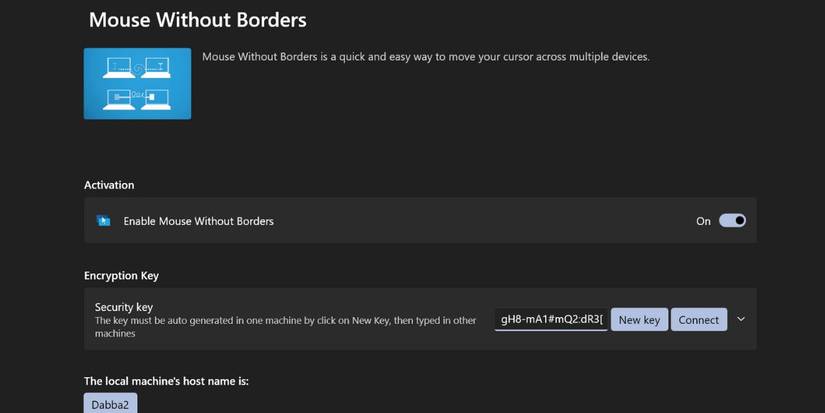Generate a key with the New key button

639,320
